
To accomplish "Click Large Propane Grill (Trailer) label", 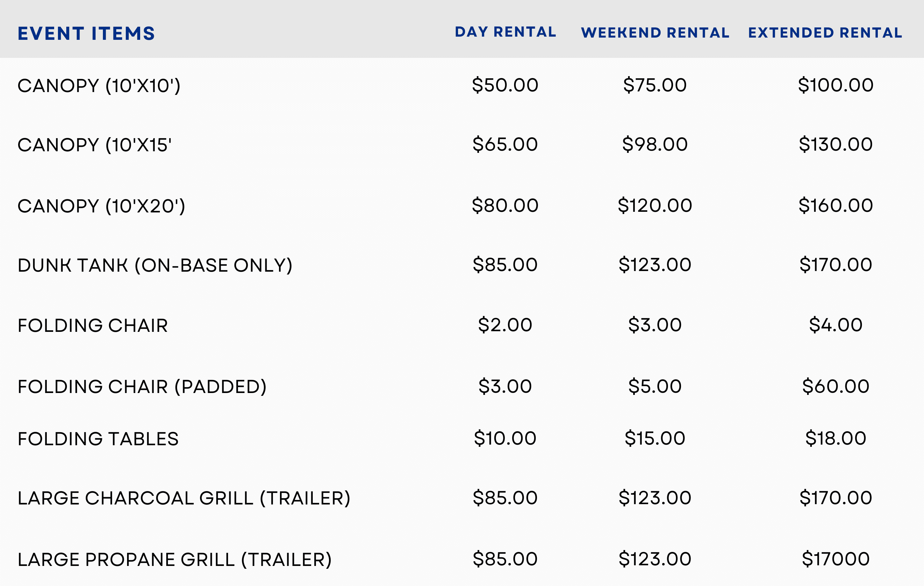I will point(175,560).
